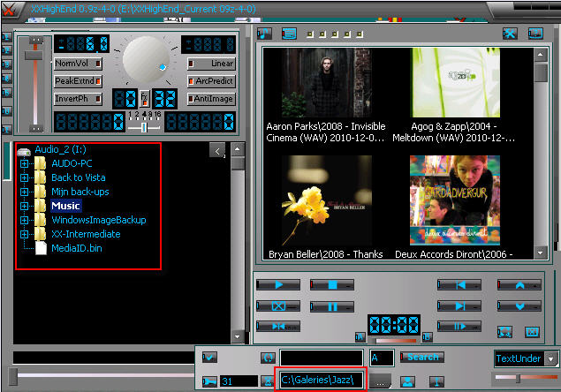Click the gallery path field C:\Galeries\Jazz\
The height and width of the screenshot is (392, 561).
coord(321,380)
